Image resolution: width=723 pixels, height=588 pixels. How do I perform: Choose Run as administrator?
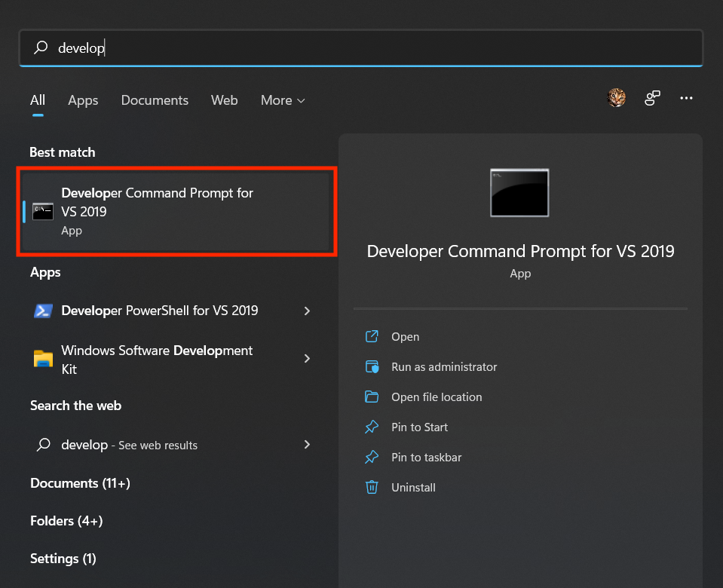444,366
